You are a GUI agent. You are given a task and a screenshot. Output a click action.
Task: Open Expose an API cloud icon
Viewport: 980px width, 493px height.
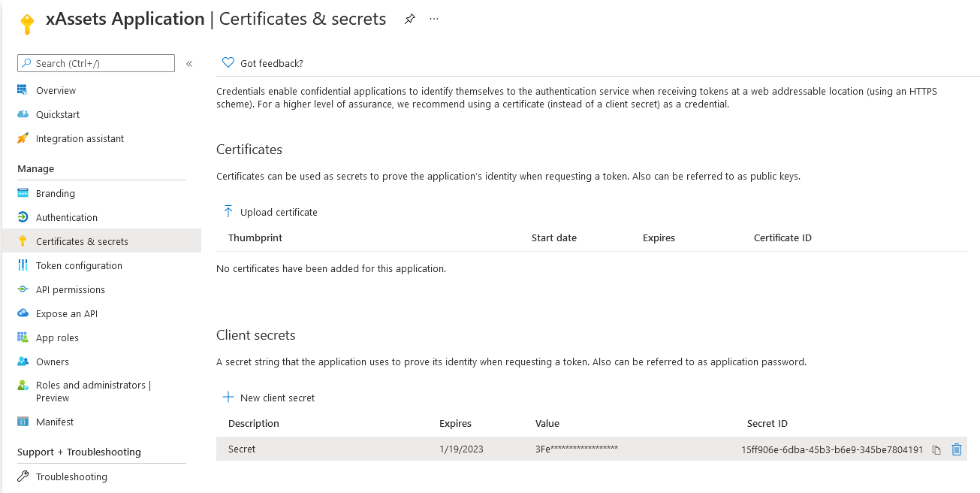23,313
